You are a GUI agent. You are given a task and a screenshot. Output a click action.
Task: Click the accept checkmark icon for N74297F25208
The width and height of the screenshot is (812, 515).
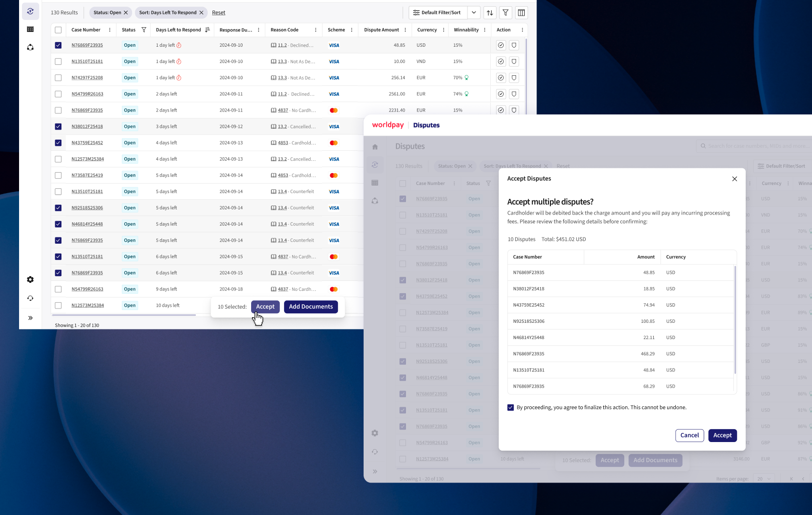[501, 78]
